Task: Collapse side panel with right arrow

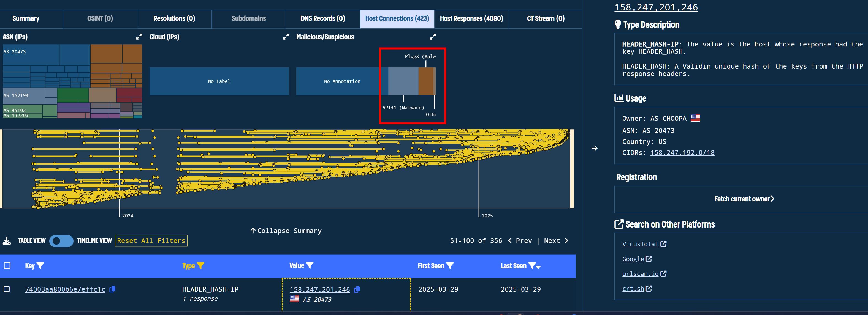Action: tap(595, 148)
